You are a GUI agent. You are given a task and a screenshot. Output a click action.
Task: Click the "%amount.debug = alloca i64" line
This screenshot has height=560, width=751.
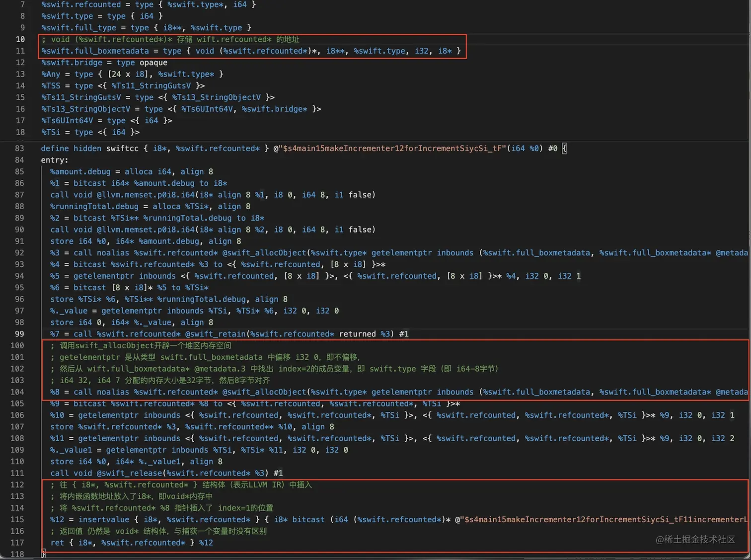[132, 171]
